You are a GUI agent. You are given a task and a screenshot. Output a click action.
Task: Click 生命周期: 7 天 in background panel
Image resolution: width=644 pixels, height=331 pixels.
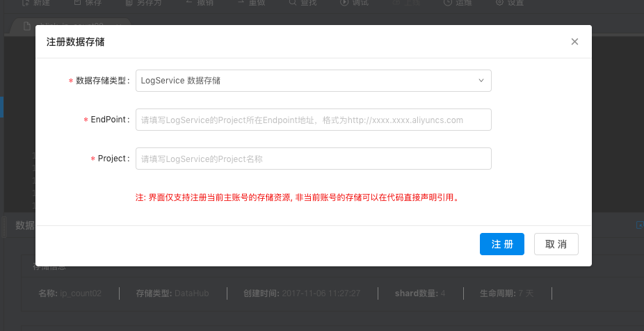coord(506,293)
